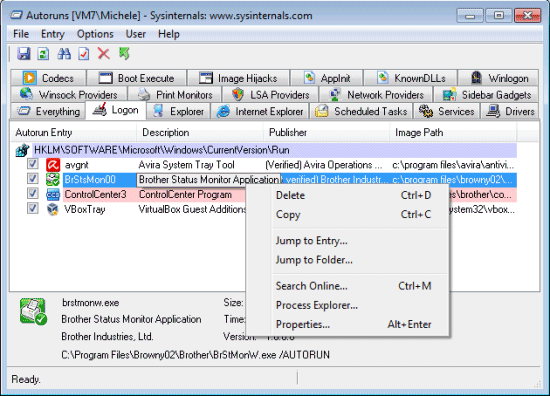550x396 pixels.
Task: Sort by Image Path column header
Action: [x=453, y=133]
